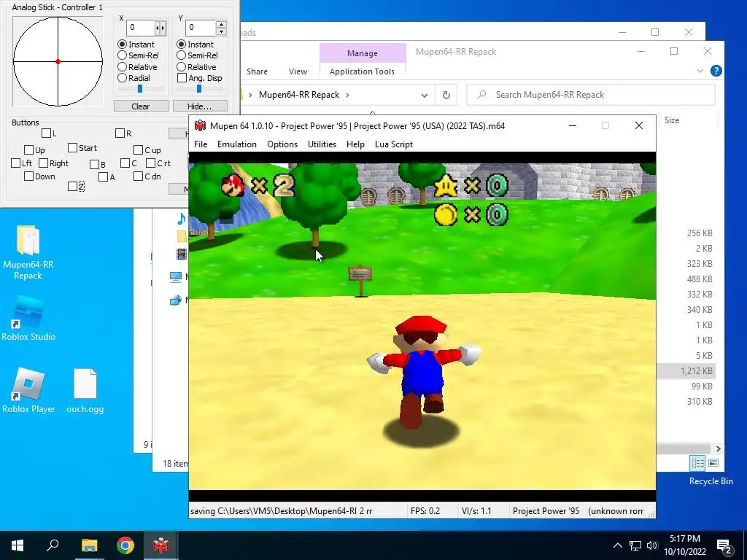
Task: Switch Explorer to large icons view icon
Action: (713, 463)
